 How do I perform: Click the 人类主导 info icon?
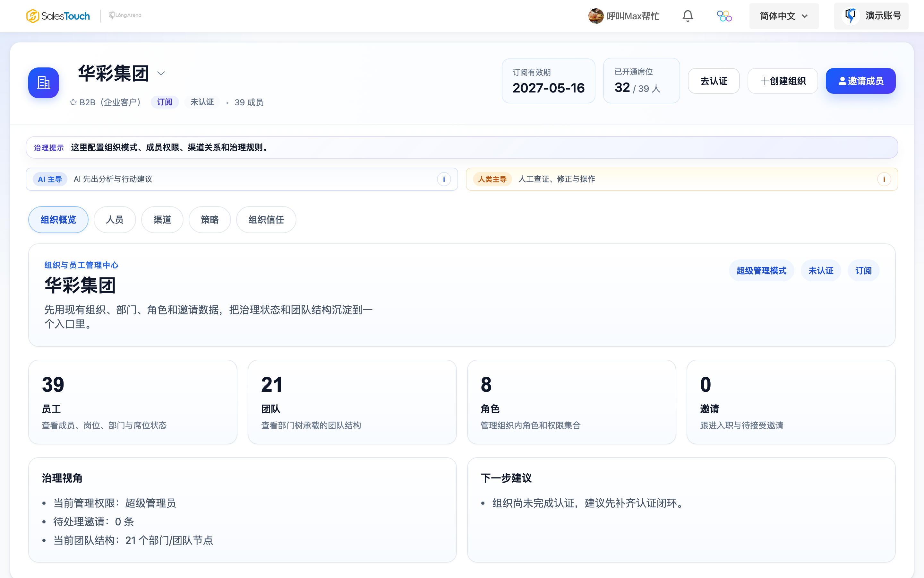coord(884,179)
